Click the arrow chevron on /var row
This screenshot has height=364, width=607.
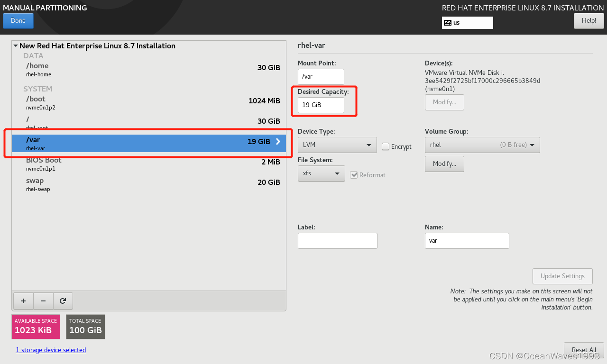278,141
